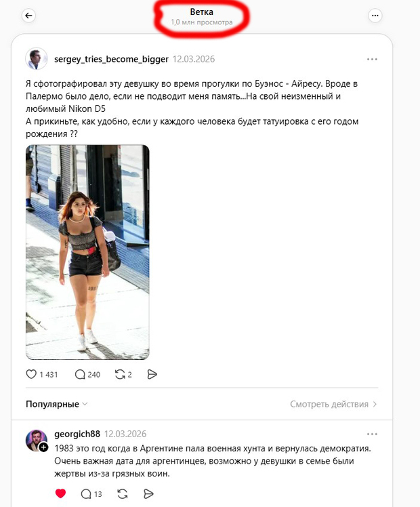Share georgich88's comment via send icon
Viewport: 420px width, 507px height.
[148, 493]
